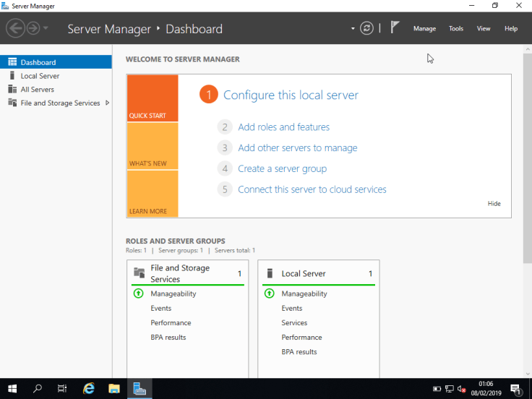
Task: Select All Servers in the sidebar
Action: click(x=37, y=90)
